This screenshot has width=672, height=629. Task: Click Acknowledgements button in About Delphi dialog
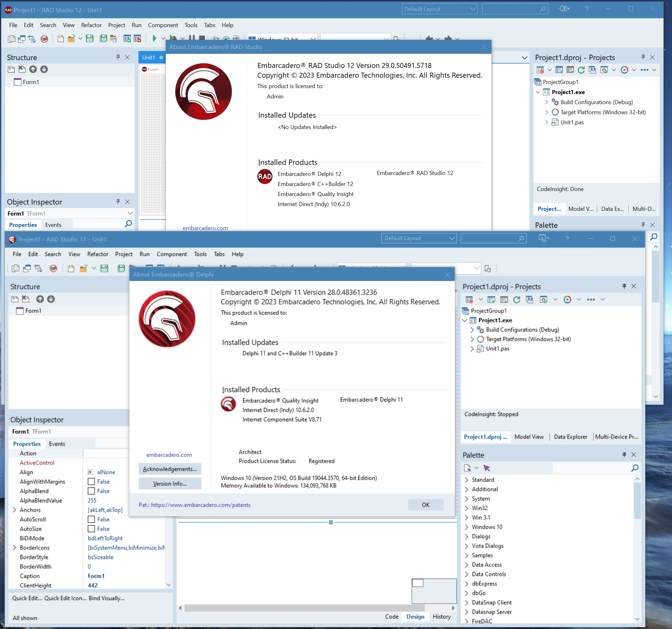point(170,469)
